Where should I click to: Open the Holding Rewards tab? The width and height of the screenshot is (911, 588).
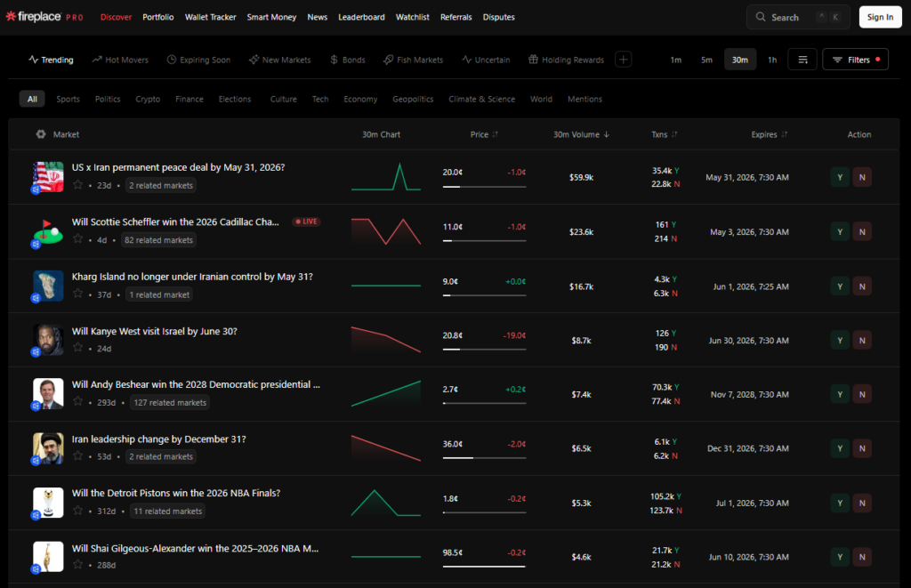click(x=567, y=60)
